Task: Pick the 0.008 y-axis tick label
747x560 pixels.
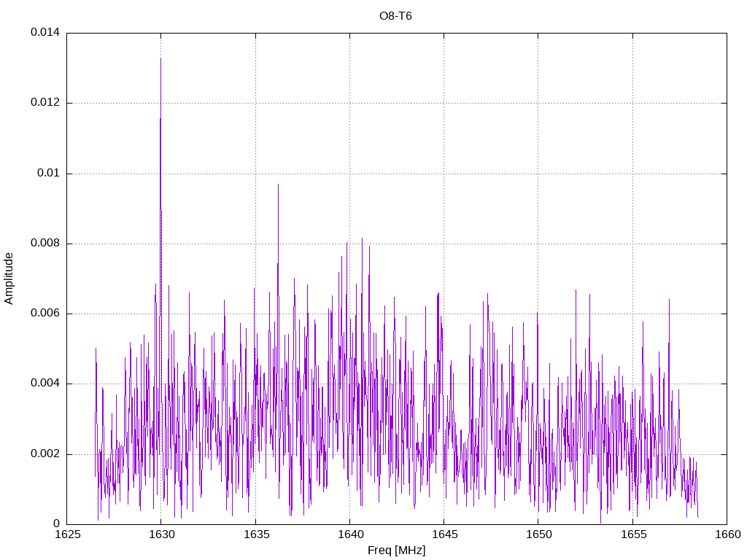Action: click(x=44, y=244)
